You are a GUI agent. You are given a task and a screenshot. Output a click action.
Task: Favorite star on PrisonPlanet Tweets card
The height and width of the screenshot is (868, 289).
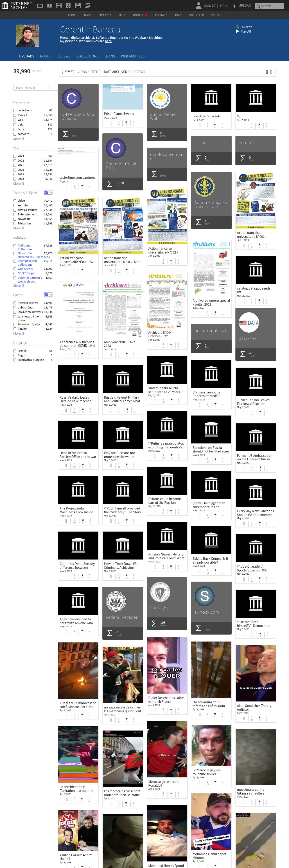click(x=126, y=122)
